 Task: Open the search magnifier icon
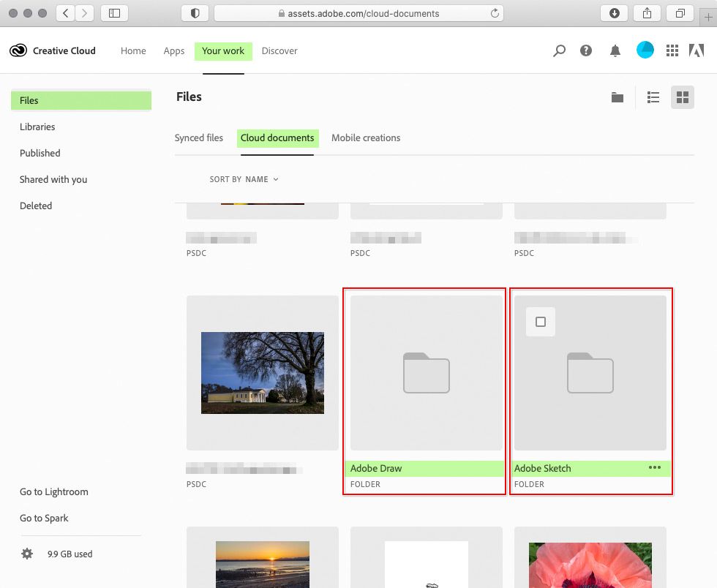pyautogui.click(x=559, y=50)
